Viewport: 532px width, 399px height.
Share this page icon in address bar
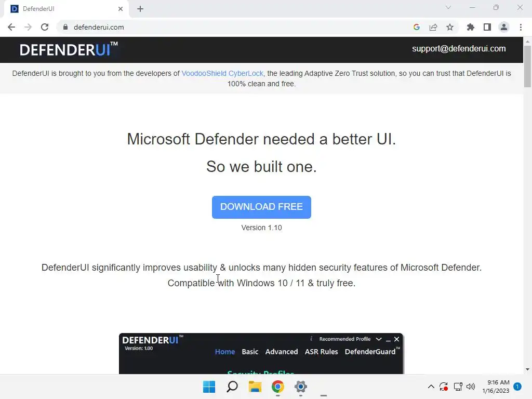[x=433, y=27]
